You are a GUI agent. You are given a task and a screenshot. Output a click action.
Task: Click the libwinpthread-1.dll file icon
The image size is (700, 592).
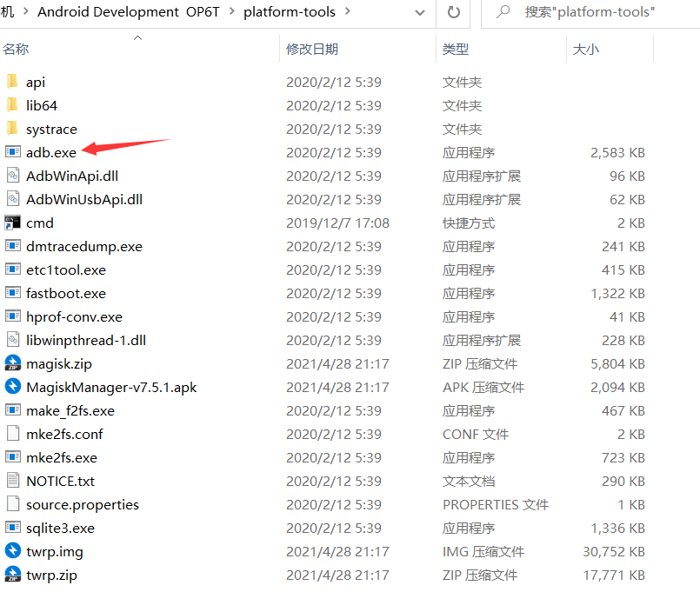click(x=13, y=340)
